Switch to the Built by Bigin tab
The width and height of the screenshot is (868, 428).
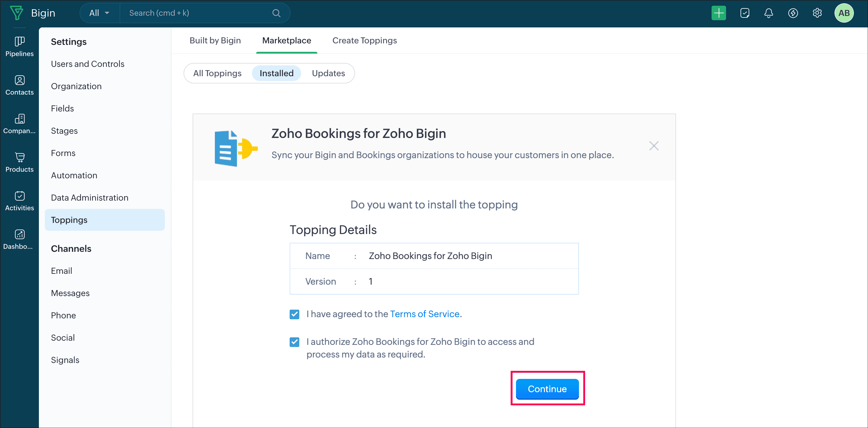tap(215, 40)
